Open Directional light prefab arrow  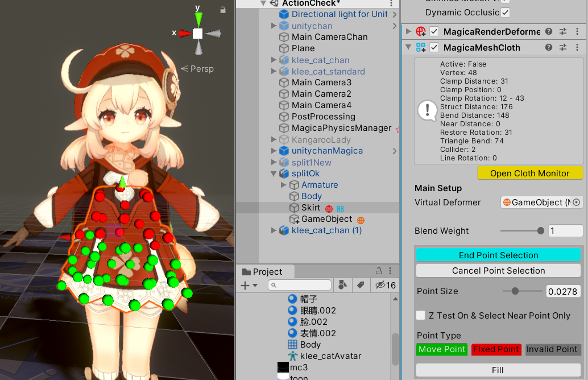pos(395,15)
